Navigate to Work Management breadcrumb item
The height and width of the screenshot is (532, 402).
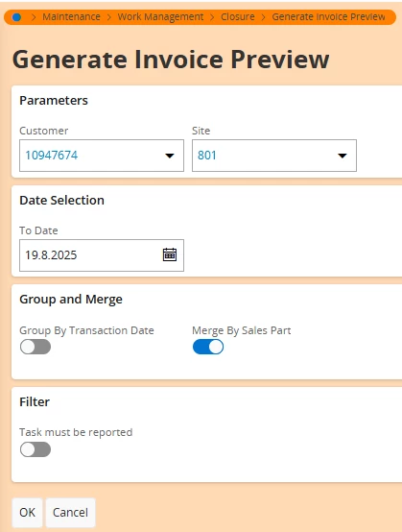click(160, 16)
